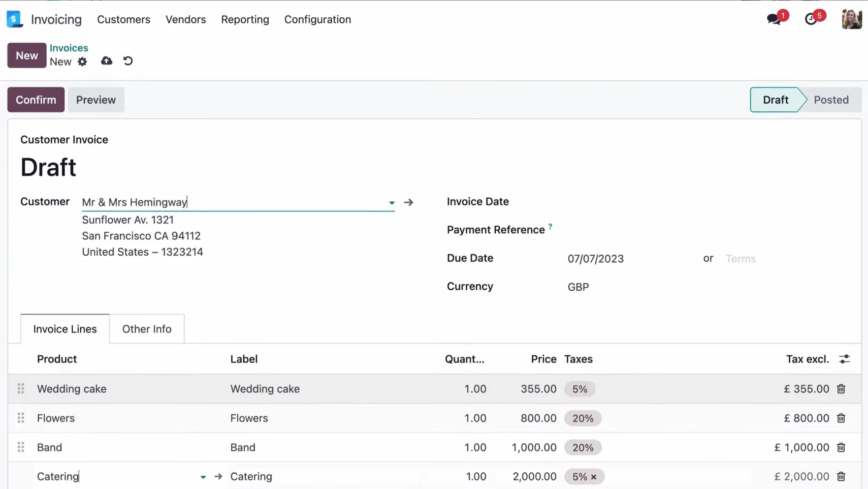The image size is (868, 489).
Task: Expand the Customer dropdown arrow
Action: [x=392, y=203]
